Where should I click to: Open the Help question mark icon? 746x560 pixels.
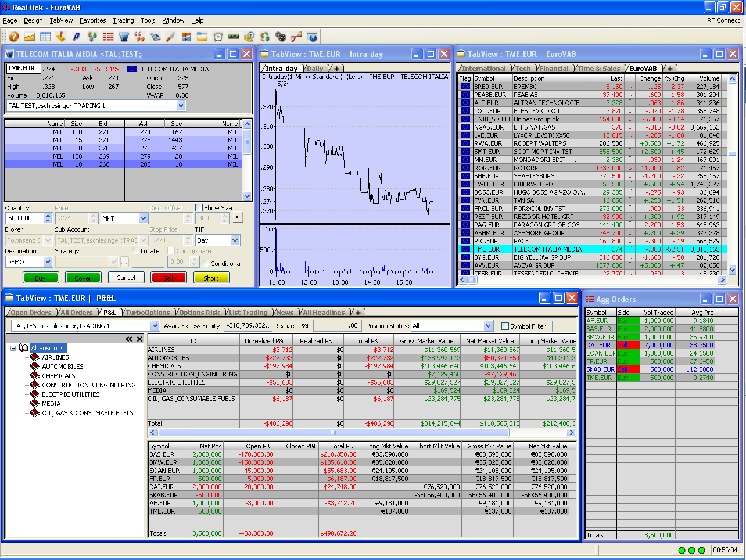(x=14, y=37)
